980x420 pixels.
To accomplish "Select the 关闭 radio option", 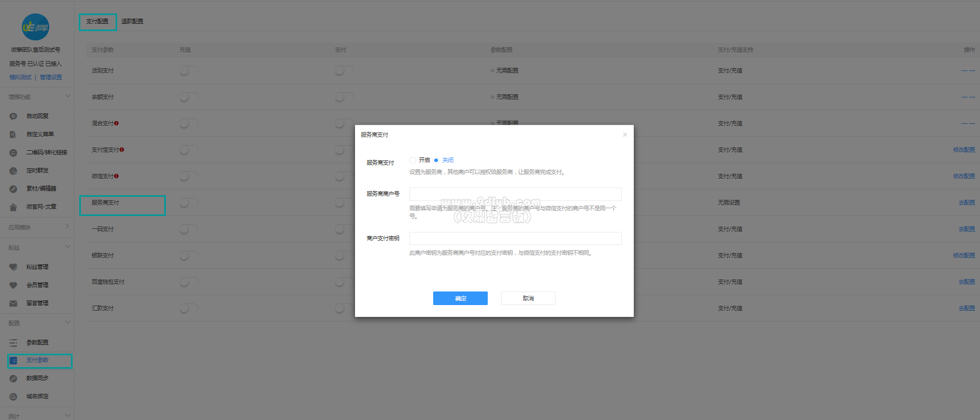I will 436,160.
